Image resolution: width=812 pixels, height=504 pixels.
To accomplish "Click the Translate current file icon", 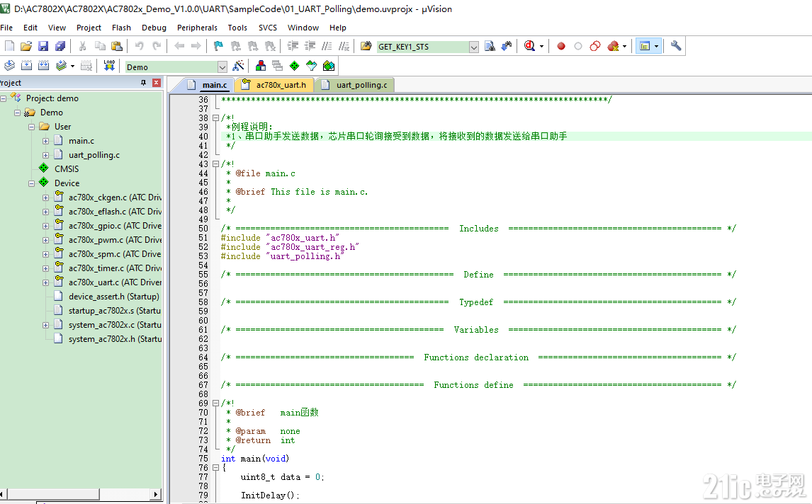I will [9, 66].
